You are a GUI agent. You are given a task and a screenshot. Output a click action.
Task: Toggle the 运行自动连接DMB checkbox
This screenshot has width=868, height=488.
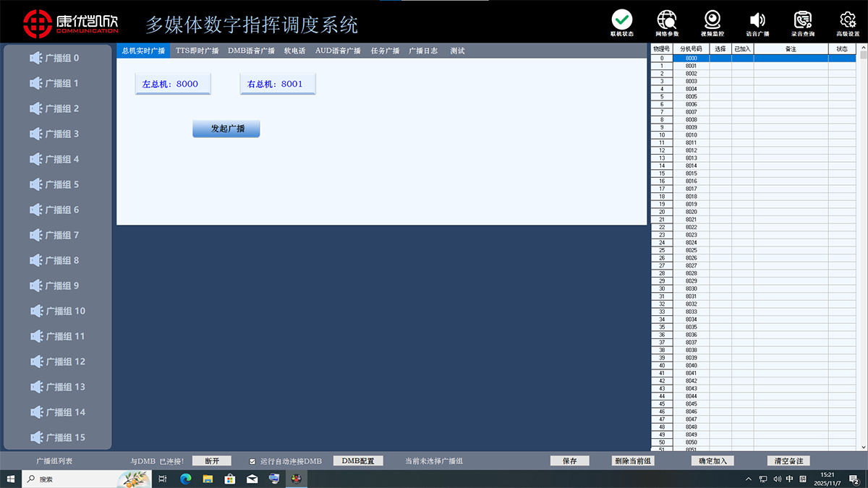point(252,461)
